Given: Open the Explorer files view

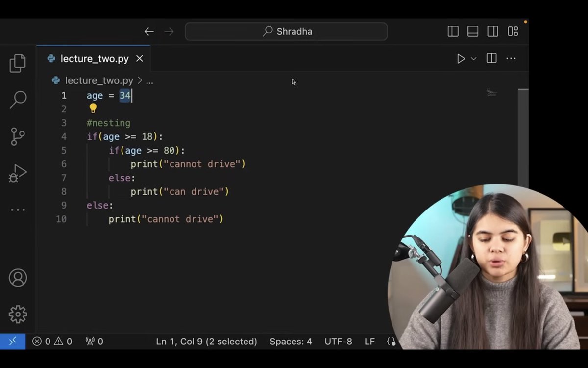Looking at the screenshot, I should [18, 63].
